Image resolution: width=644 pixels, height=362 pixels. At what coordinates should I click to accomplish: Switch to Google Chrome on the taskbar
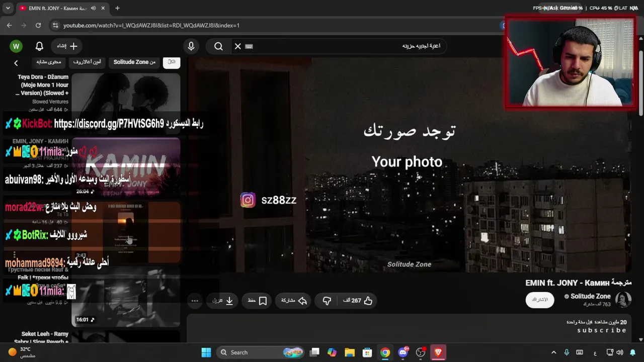[385, 352]
